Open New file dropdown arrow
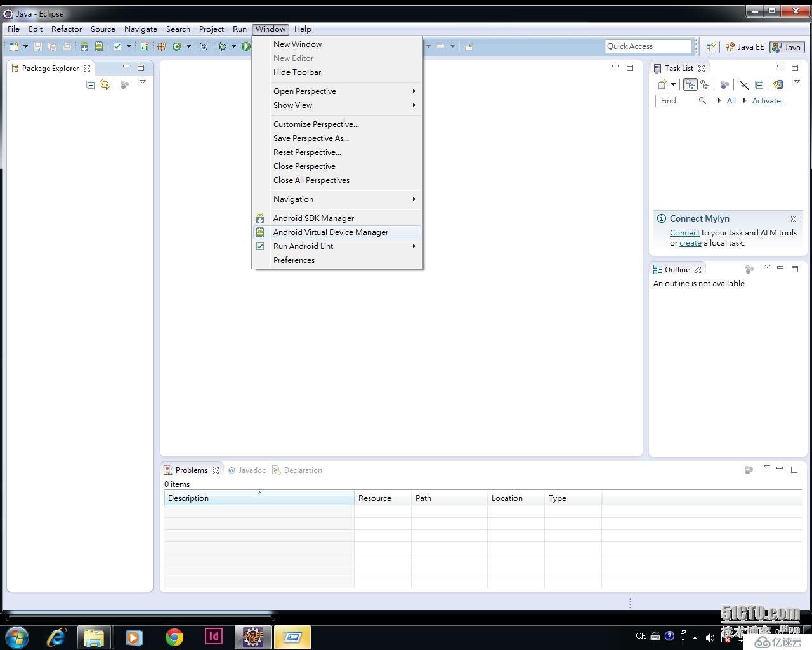The width and height of the screenshot is (812, 650). pyautogui.click(x=25, y=46)
